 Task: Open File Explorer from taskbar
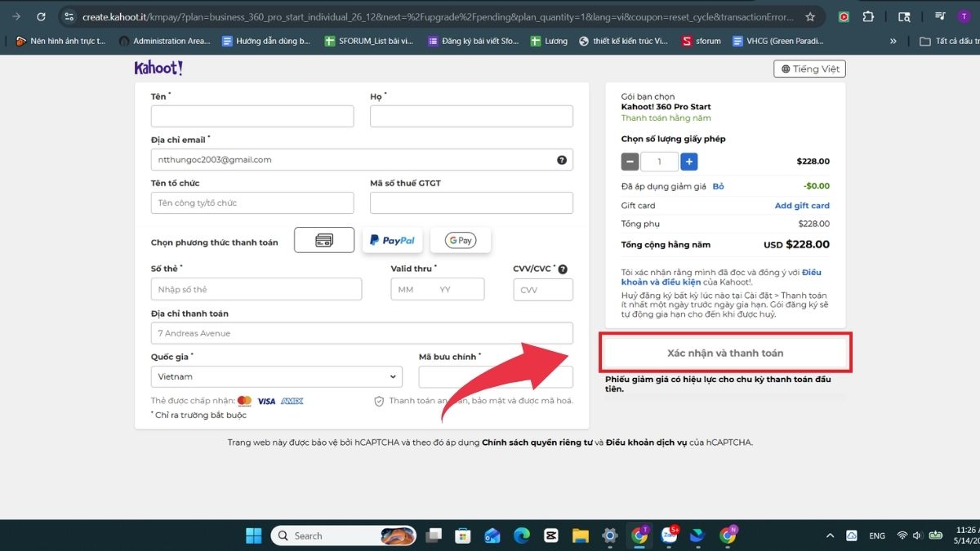[580, 535]
